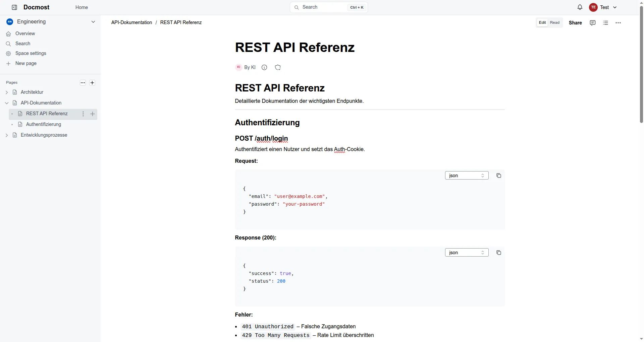The width and height of the screenshot is (644, 342).
Task: Click the sidebar Search magnifier icon
Action: pos(8,44)
